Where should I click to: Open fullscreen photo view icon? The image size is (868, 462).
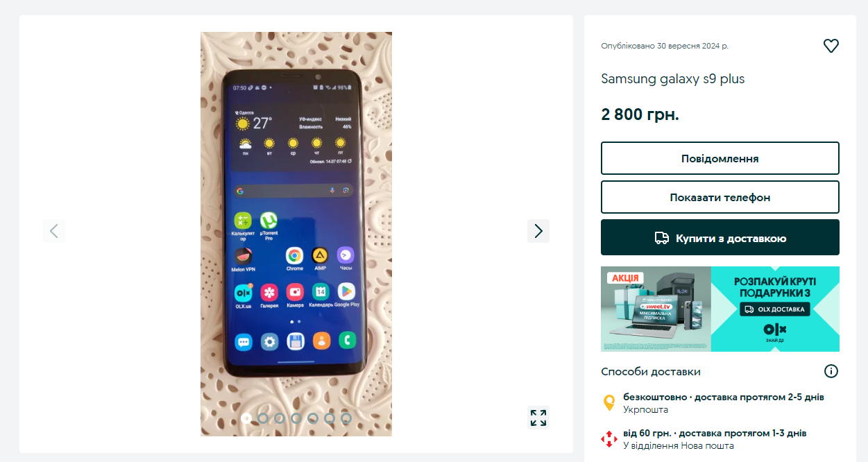tap(538, 418)
